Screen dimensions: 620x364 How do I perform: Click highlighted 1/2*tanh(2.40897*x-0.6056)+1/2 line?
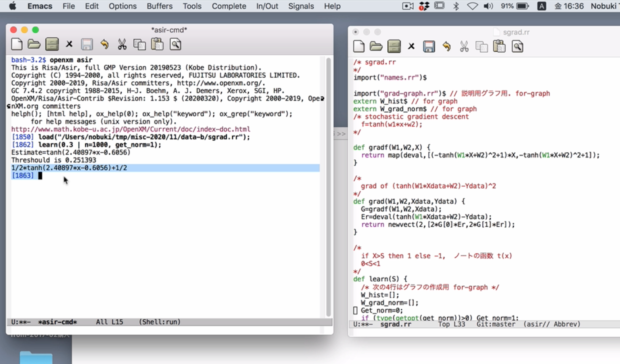coord(165,168)
